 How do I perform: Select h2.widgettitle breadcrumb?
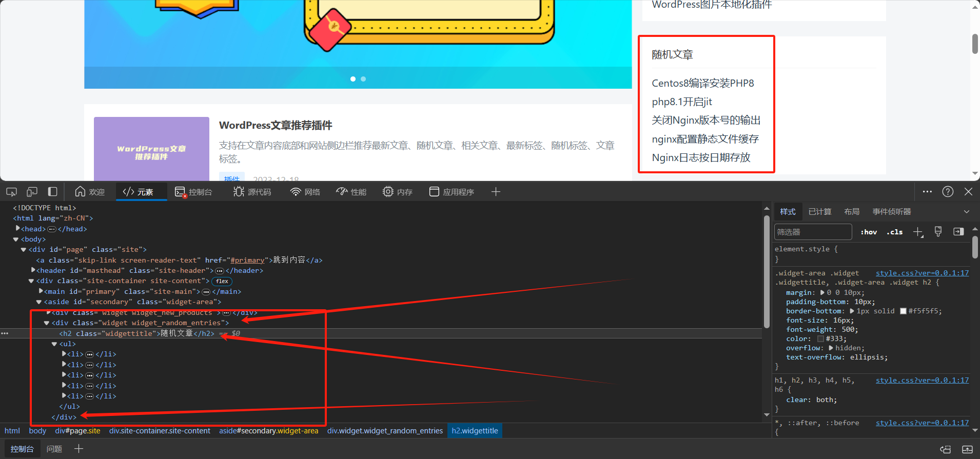point(475,431)
